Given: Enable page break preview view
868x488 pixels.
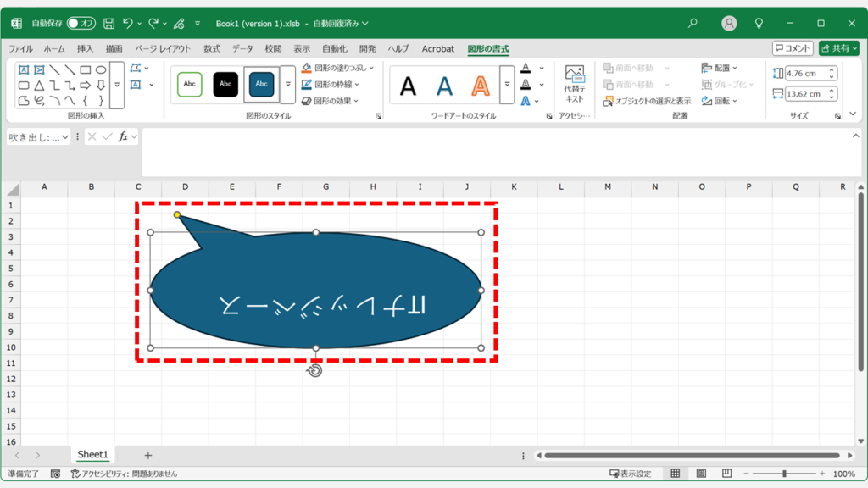Looking at the screenshot, I should pyautogui.click(x=726, y=474).
